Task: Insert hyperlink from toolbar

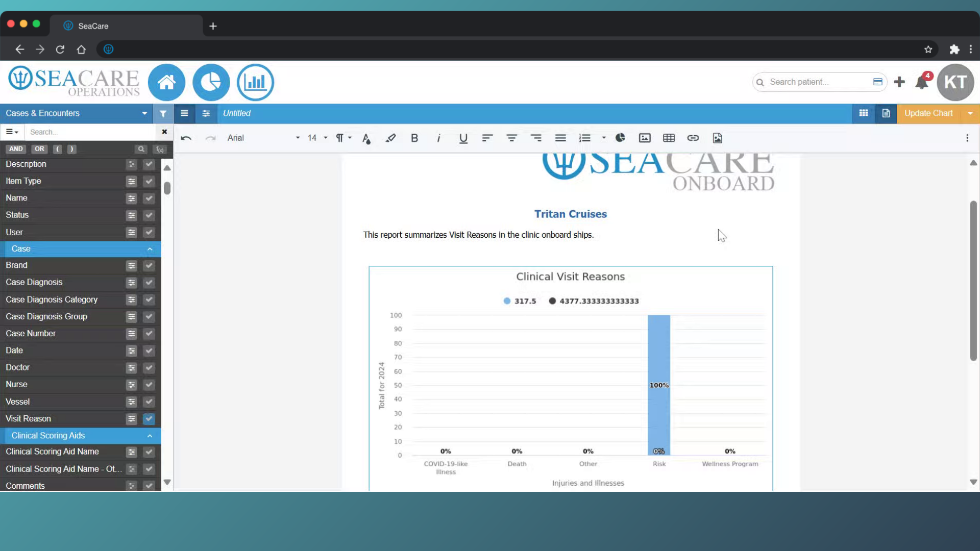Action: [x=693, y=138]
